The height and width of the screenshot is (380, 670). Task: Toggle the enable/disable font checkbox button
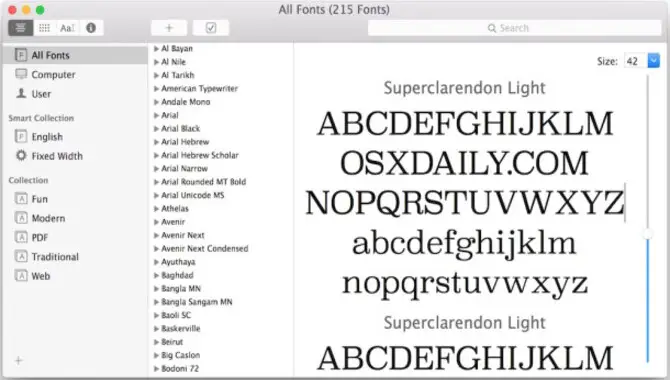[211, 28]
